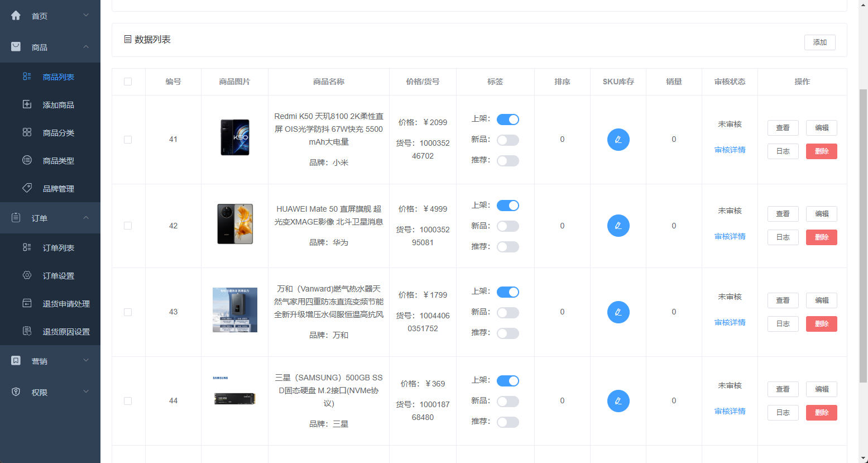This screenshot has height=463, width=868.
Task: Click the 添加 button above the table
Action: [819, 42]
